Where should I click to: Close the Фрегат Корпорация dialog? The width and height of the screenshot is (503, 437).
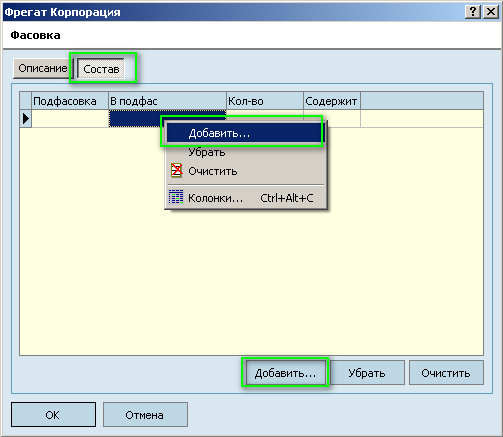[x=491, y=12]
